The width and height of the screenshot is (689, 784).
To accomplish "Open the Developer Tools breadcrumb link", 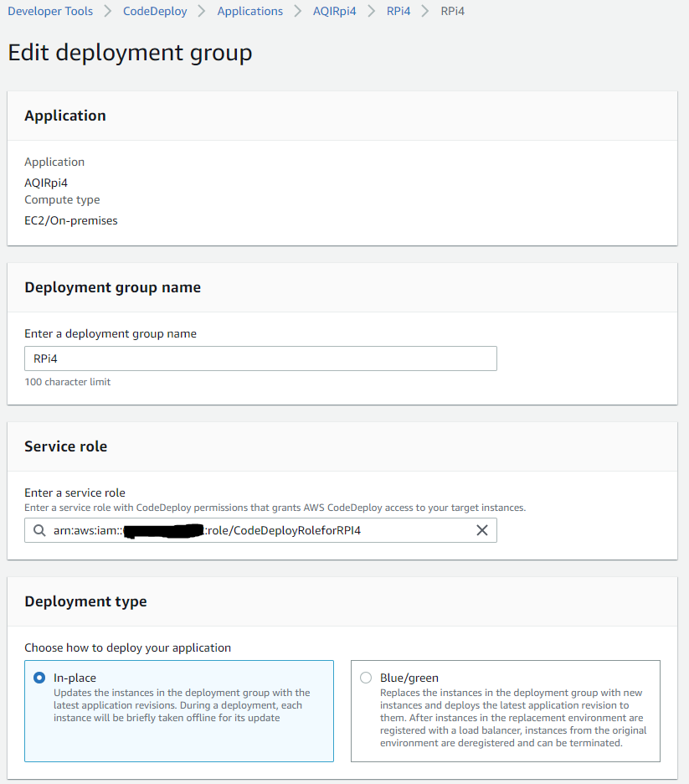I will click(49, 11).
